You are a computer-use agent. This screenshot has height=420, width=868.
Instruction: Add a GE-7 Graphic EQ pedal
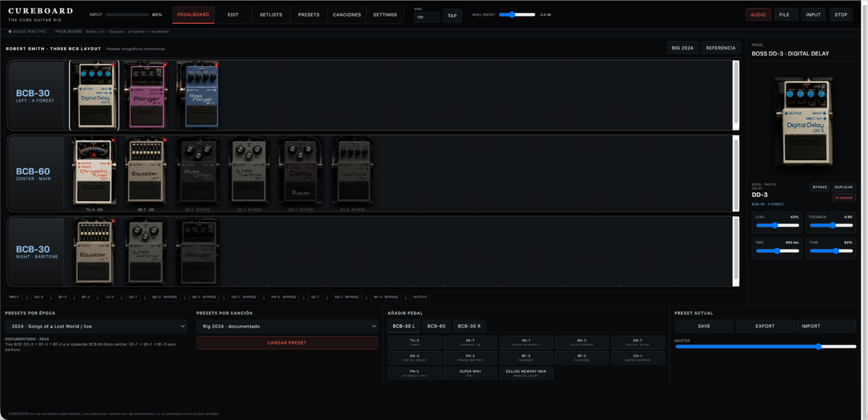[x=470, y=342]
